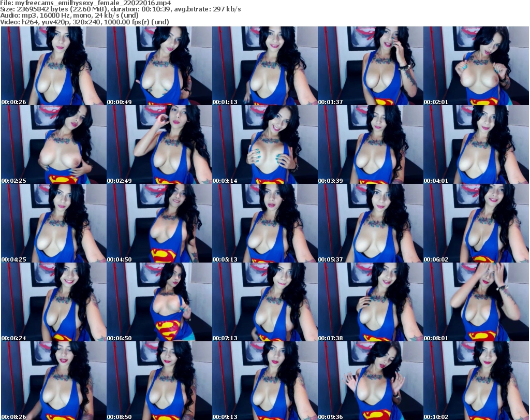
Task: Choose the thumbnail stamped 00:02:49
Action: [x=159, y=144]
